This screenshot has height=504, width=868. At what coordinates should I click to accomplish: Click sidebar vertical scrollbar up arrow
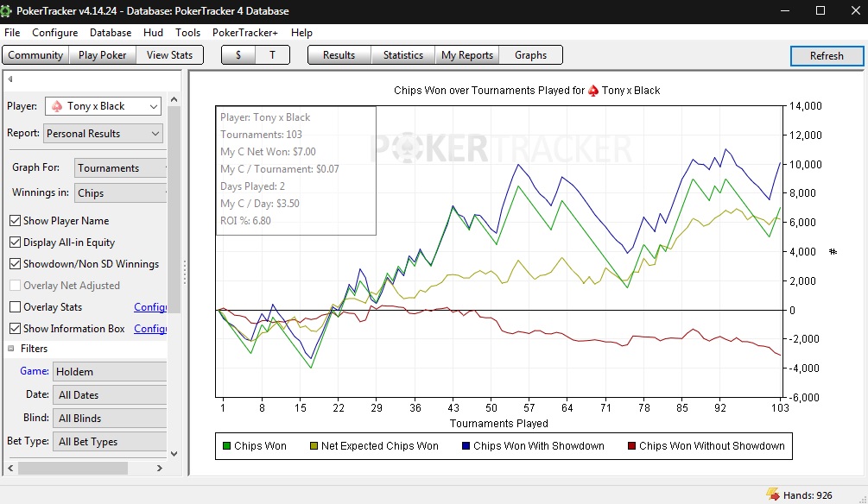[174, 99]
